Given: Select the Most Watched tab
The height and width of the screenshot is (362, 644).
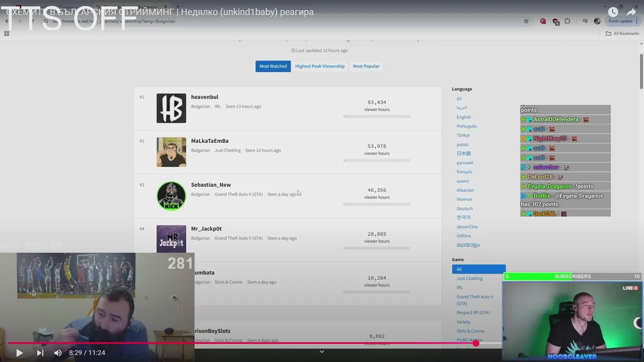Looking at the screenshot, I should [273, 66].
